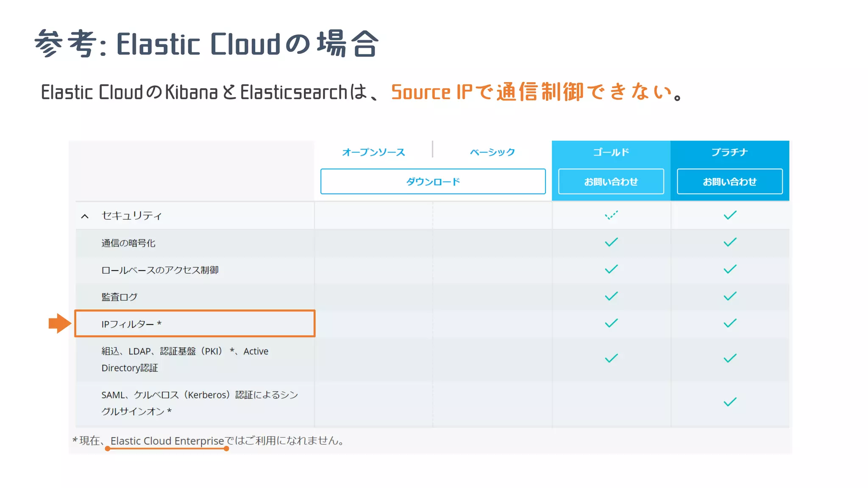Click the IPフィルター row label
The width and height of the screenshot is (868, 488).
coord(131,324)
